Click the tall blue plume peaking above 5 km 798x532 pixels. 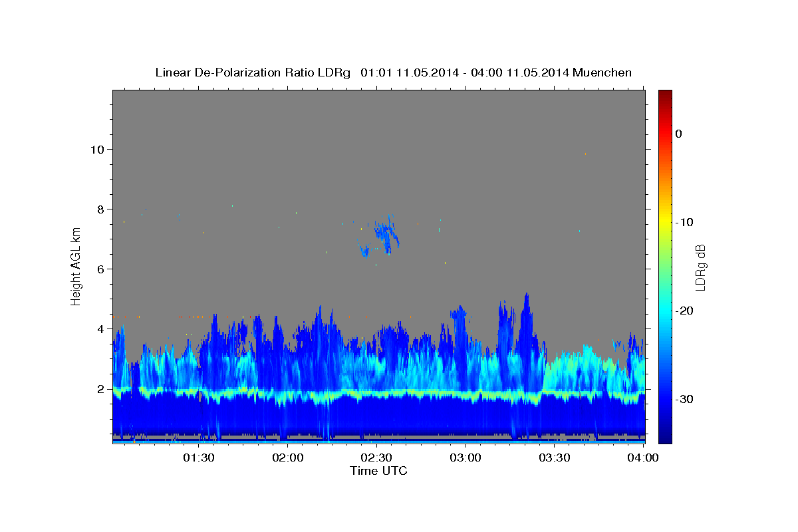coord(527,339)
